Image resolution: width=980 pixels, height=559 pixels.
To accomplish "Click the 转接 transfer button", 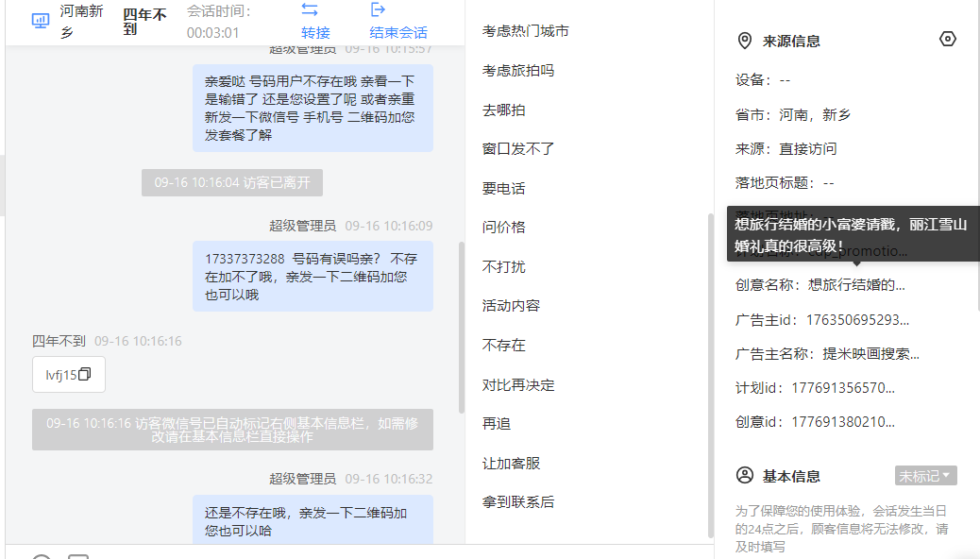I will point(315,32).
